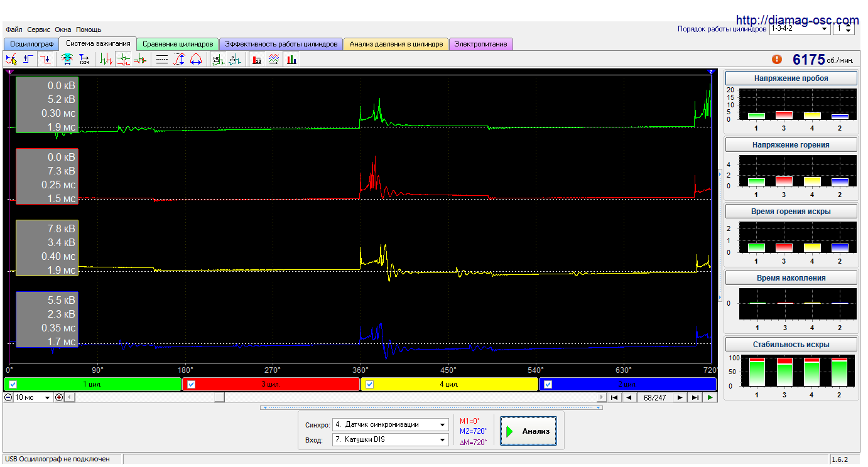This screenshot has height=467, width=868.
Task: Open the cylinder firing order dropdown 1-3-4-2
Action: click(x=799, y=29)
